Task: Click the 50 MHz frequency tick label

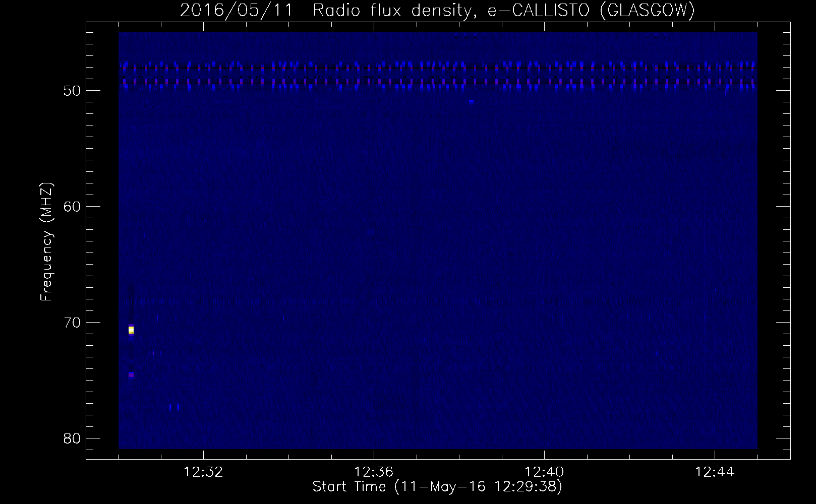Action: [72, 91]
